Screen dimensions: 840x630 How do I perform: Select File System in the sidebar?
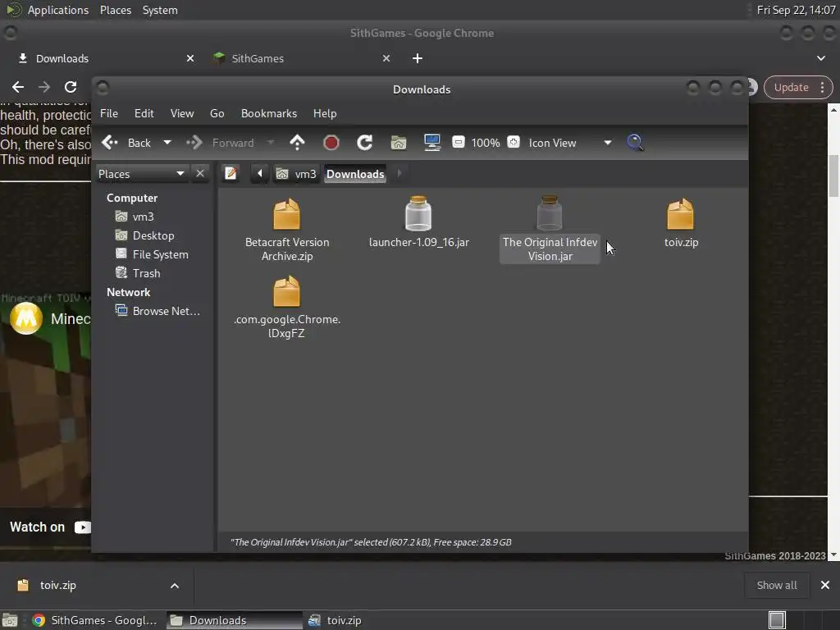point(152,254)
